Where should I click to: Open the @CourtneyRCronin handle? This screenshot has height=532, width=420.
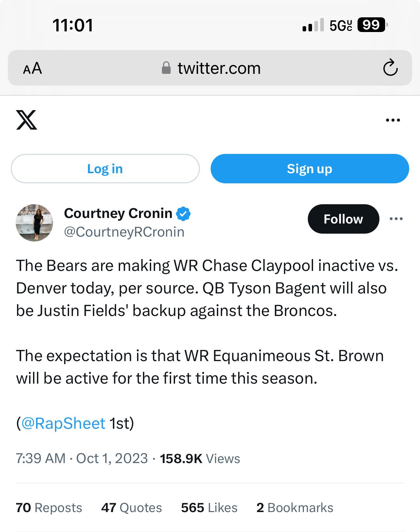[124, 232]
